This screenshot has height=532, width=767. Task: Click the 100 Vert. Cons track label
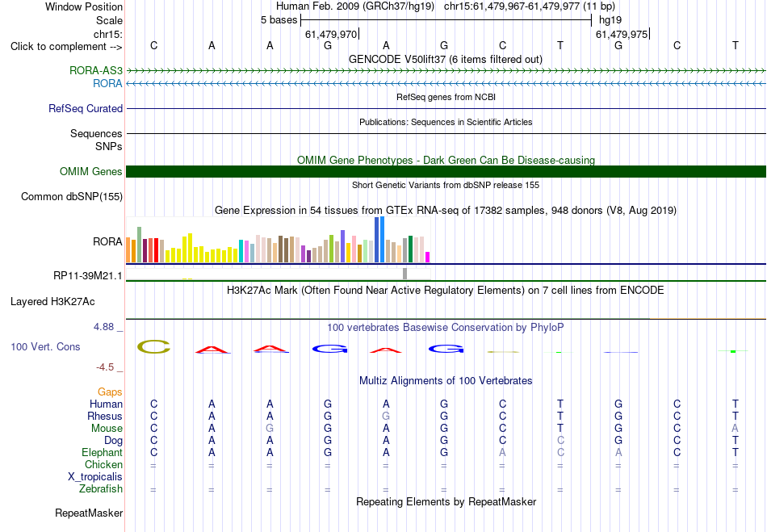(x=45, y=346)
